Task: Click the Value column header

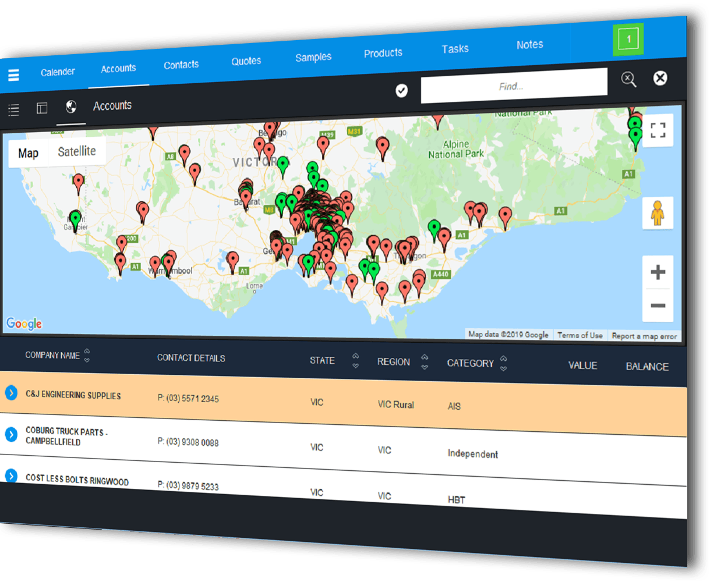Action: pos(583,365)
